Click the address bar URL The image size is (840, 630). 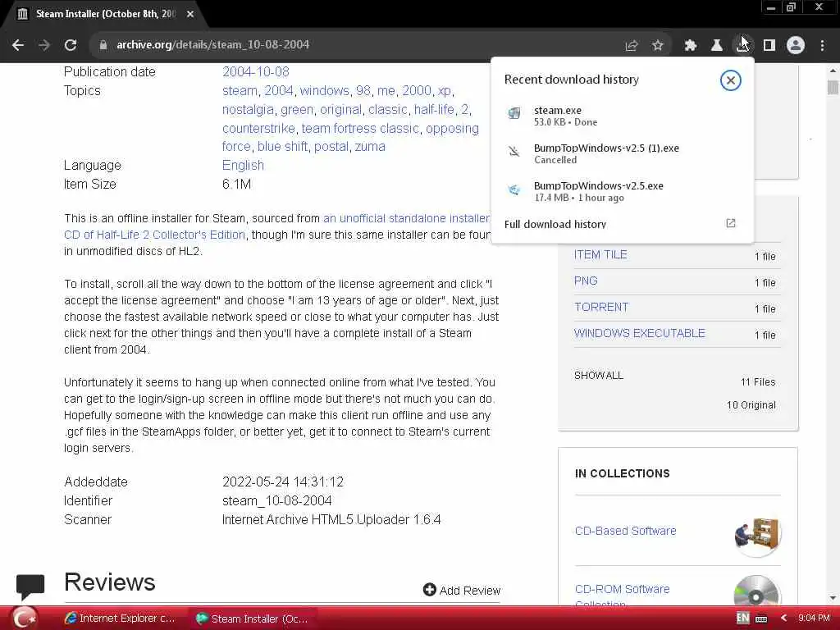212,45
